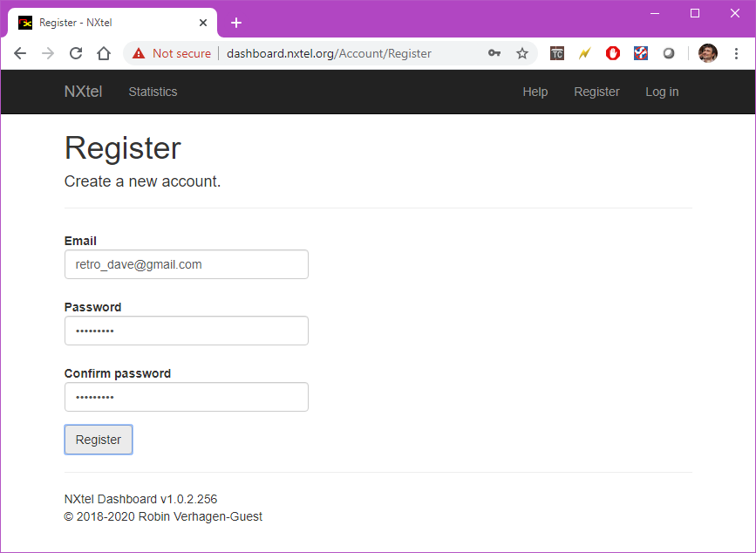Image resolution: width=756 pixels, height=553 pixels.
Task: Click the address bar URL
Action: click(x=329, y=53)
